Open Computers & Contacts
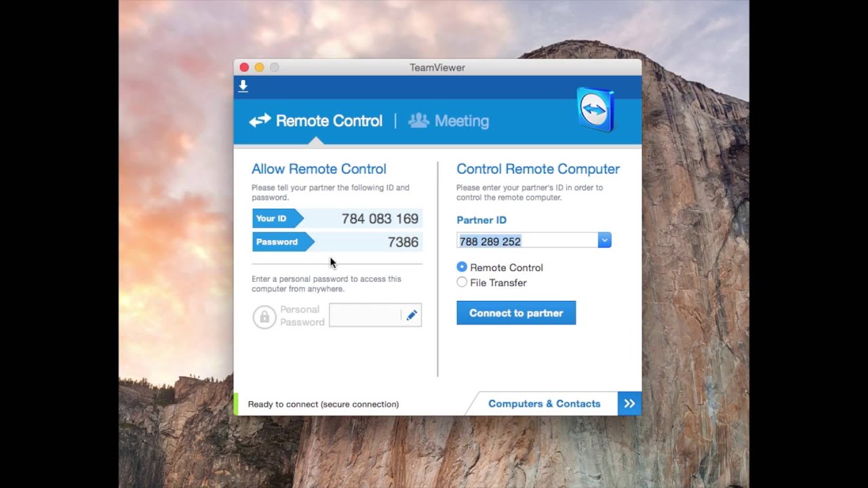 (545, 403)
